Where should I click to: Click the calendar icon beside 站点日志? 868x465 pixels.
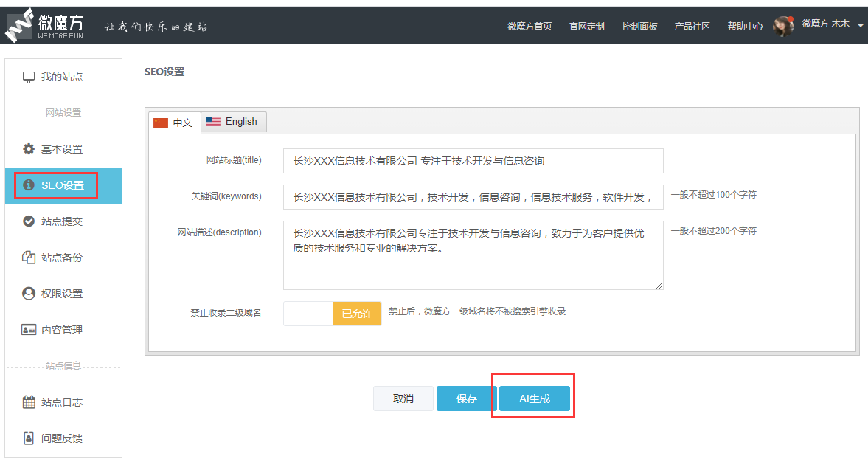click(28, 402)
